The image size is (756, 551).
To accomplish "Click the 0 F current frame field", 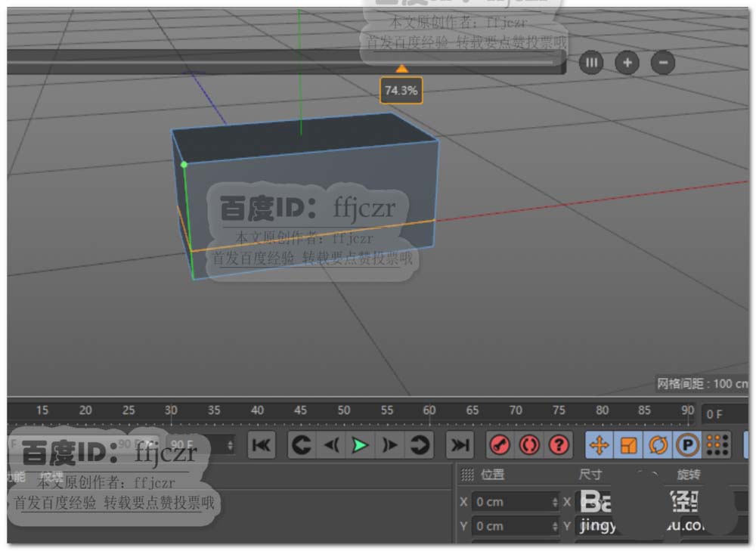I will coord(725,414).
